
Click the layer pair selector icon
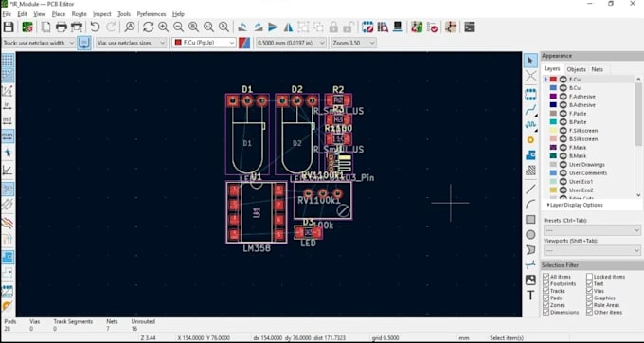(244, 43)
